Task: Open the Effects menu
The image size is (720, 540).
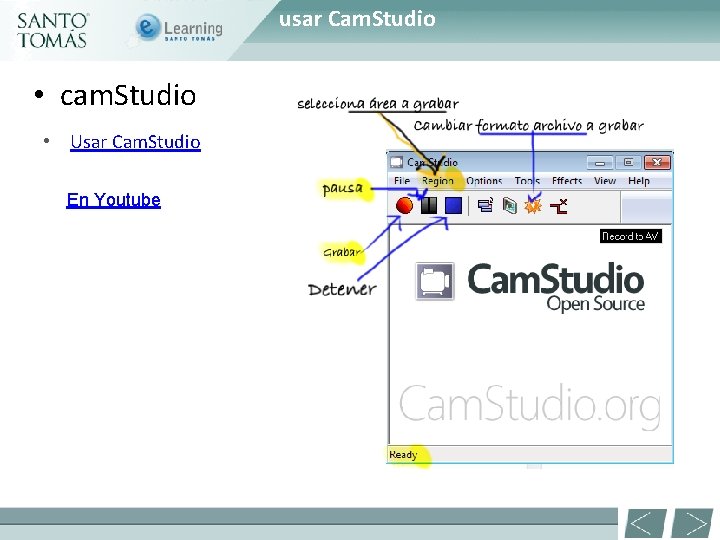Action: [x=567, y=181]
